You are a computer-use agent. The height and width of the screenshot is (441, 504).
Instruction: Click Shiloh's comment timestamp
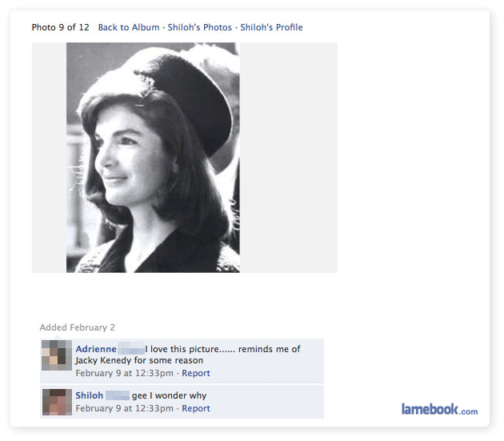click(124, 408)
